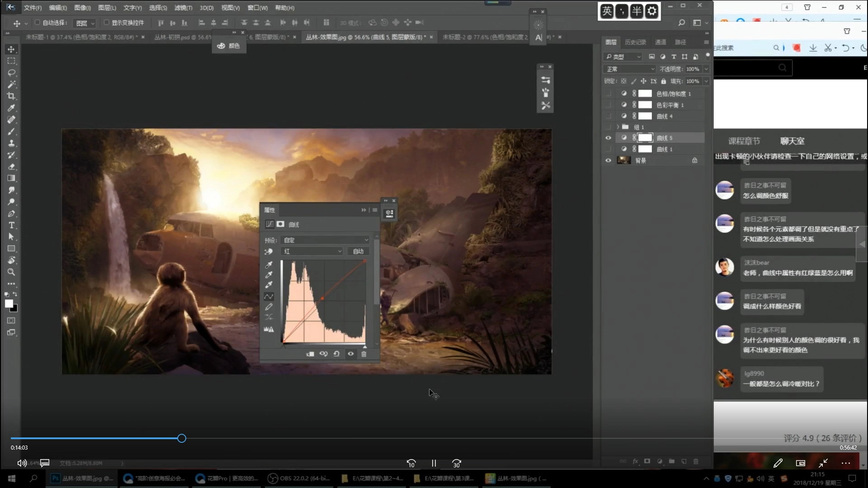Click the video progress slider handle
868x488 pixels.
[x=182, y=438]
